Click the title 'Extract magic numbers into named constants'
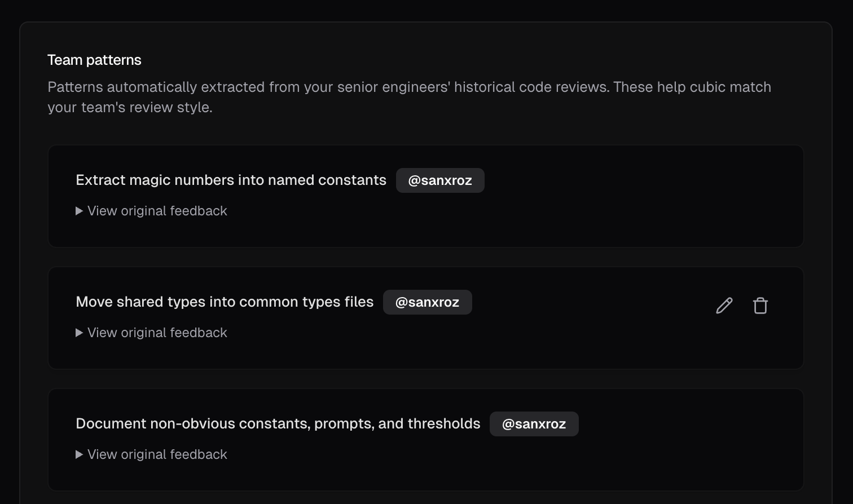853x504 pixels. 231,180
